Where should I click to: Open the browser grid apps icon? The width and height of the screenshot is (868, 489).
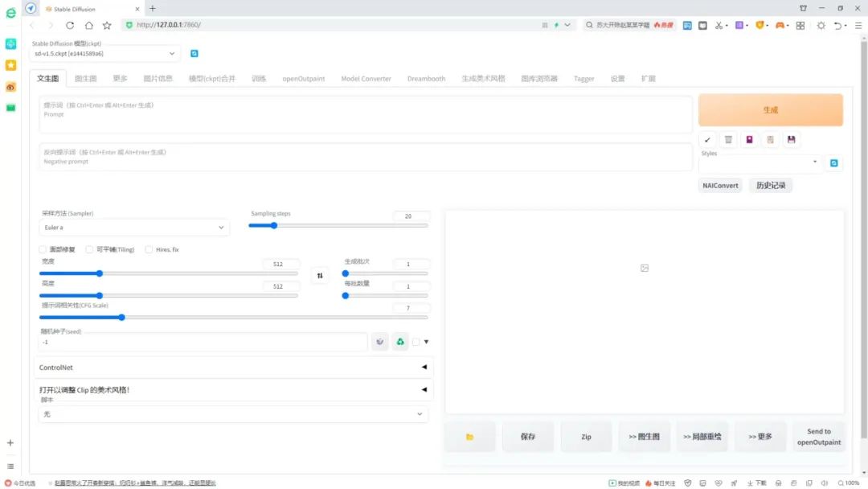click(800, 25)
